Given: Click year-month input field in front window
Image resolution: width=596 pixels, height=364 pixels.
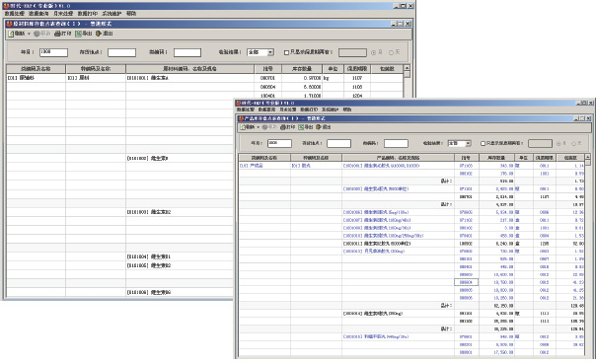Looking at the screenshot, I should (279, 143).
